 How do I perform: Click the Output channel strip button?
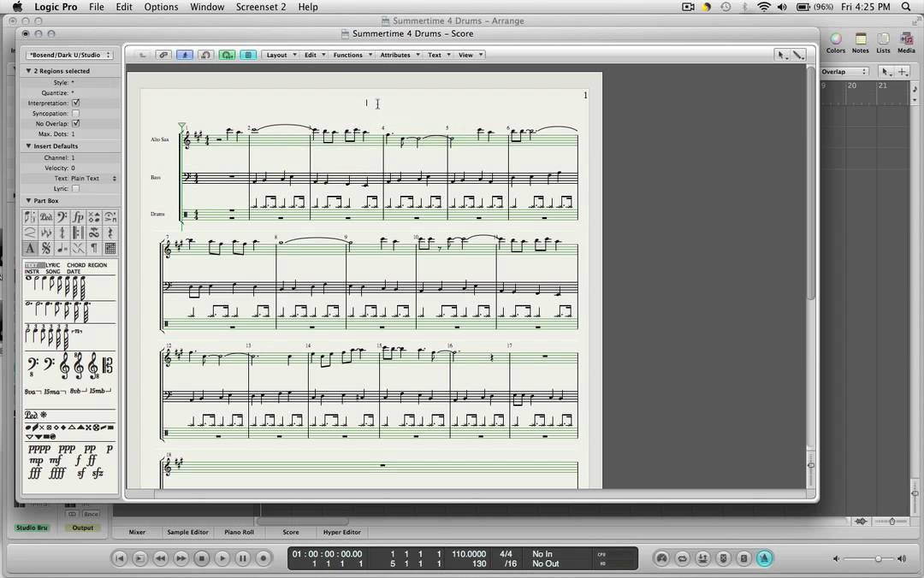82,528
